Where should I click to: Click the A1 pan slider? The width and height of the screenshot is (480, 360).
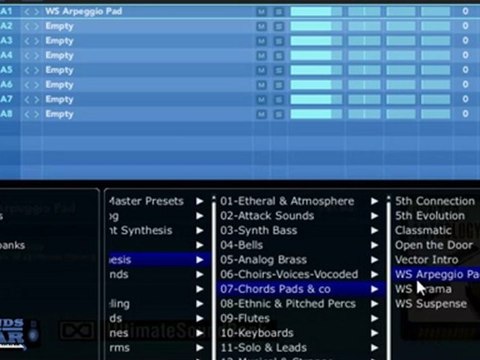(x=364, y=12)
